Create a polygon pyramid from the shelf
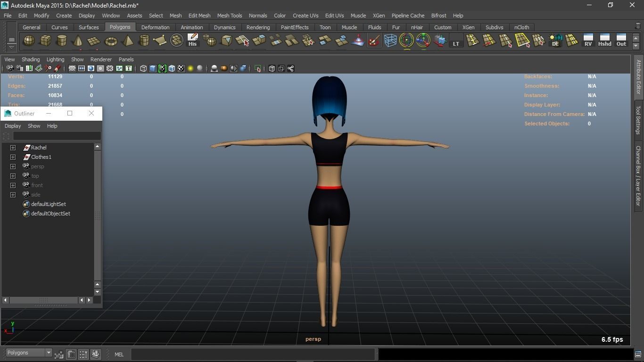The image size is (644, 362). tap(127, 41)
